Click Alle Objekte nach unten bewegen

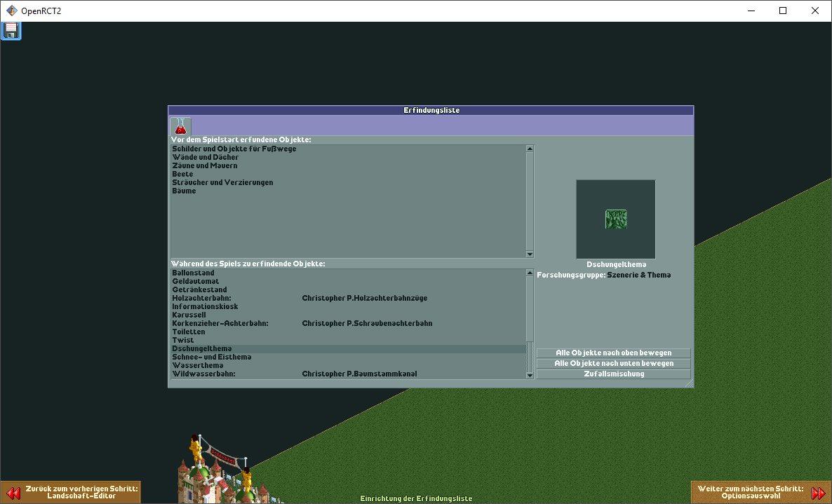point(613,364)
